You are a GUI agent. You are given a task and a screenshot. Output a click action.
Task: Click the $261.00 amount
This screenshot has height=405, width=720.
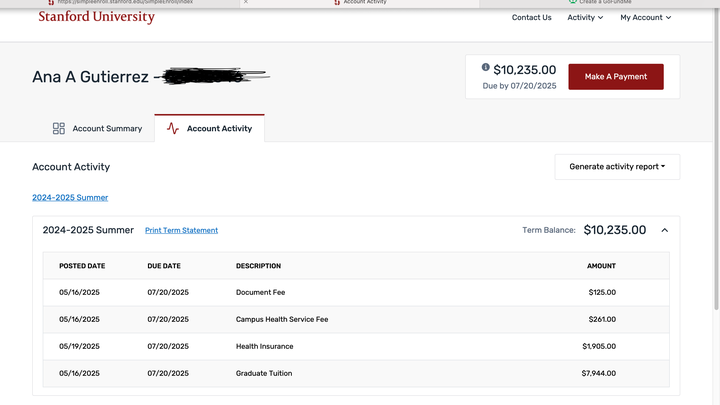click(602, 320)
